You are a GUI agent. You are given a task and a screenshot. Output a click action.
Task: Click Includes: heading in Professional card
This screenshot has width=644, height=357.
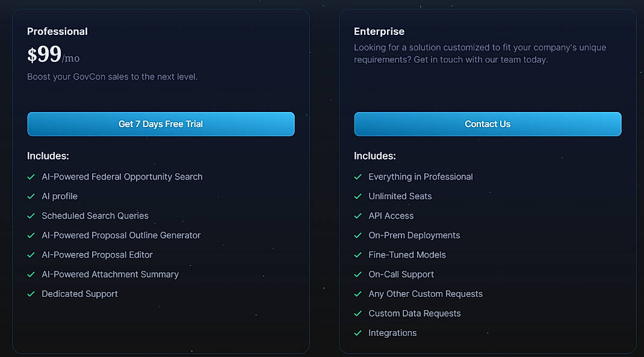click(x=48, y=156)
